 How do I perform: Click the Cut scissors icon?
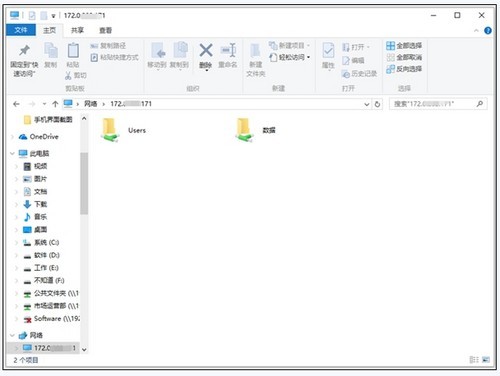coord(68,76)
